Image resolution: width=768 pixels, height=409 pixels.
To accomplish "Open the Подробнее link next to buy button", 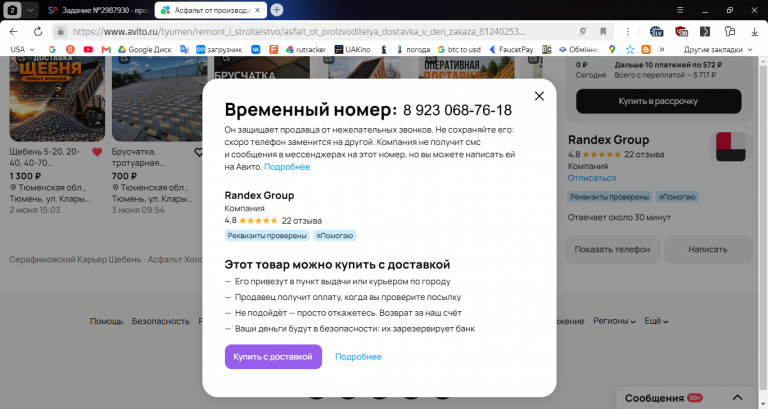I will (x=358, y=357).
